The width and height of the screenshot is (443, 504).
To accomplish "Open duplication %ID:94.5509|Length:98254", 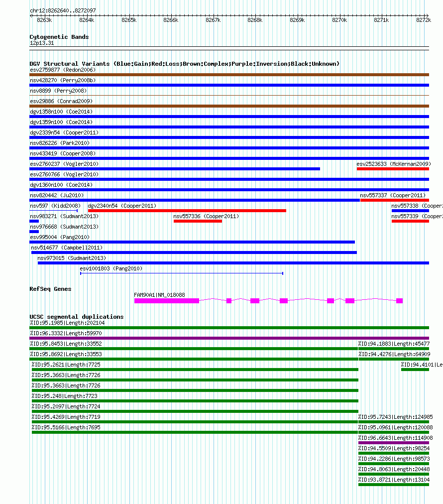I will [x=394, y=448].
